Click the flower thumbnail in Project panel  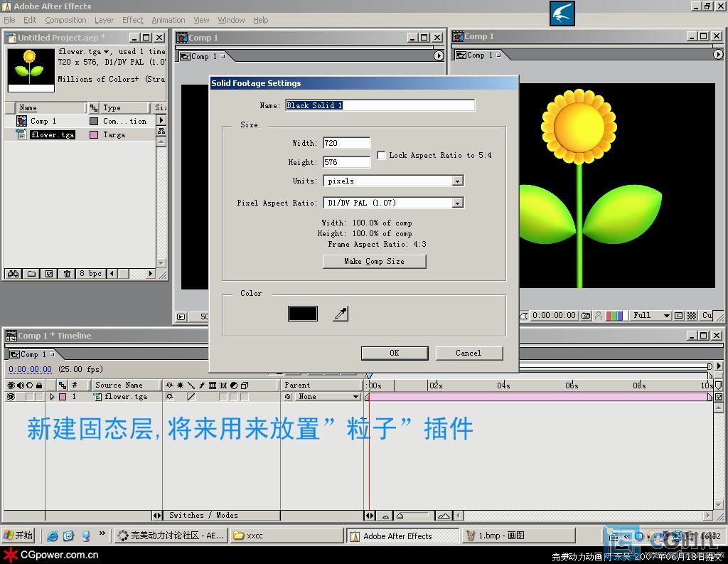click(x=31, y=70)
